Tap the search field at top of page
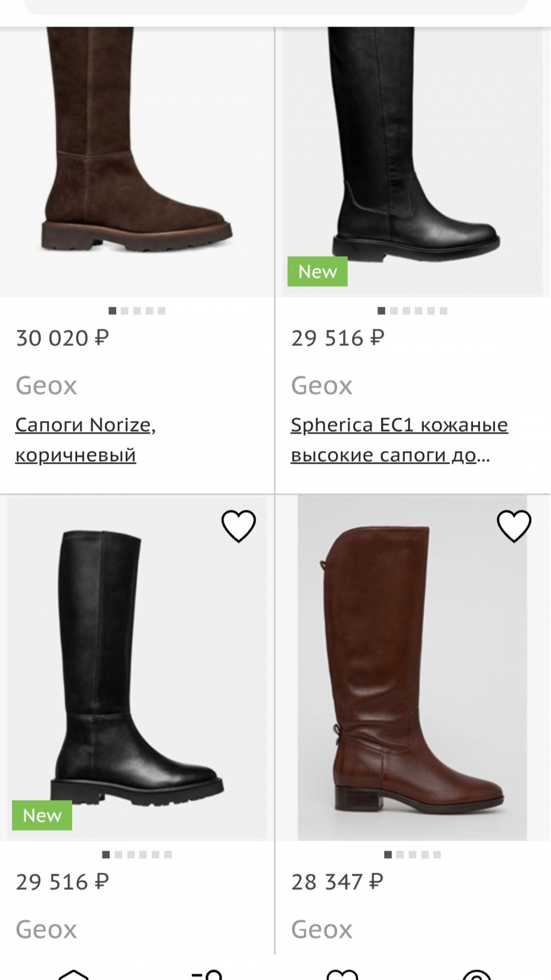 point(275,7)
